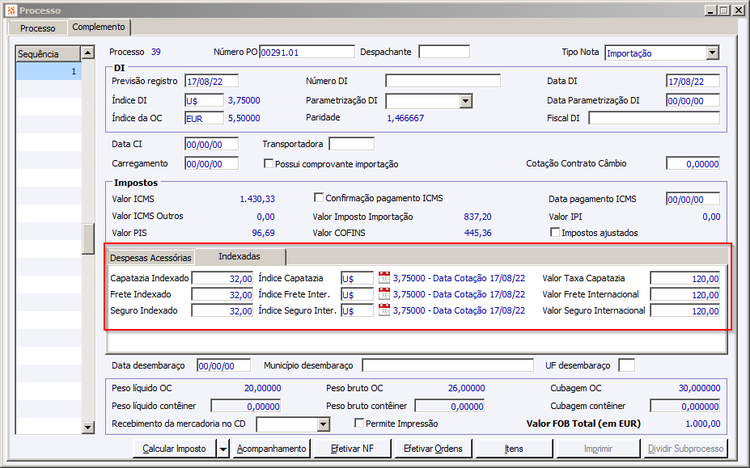Select the Despesas Acessórias tab
This screenshot has height=468, width=750.
pyautogui.click(x=150, y=257)
